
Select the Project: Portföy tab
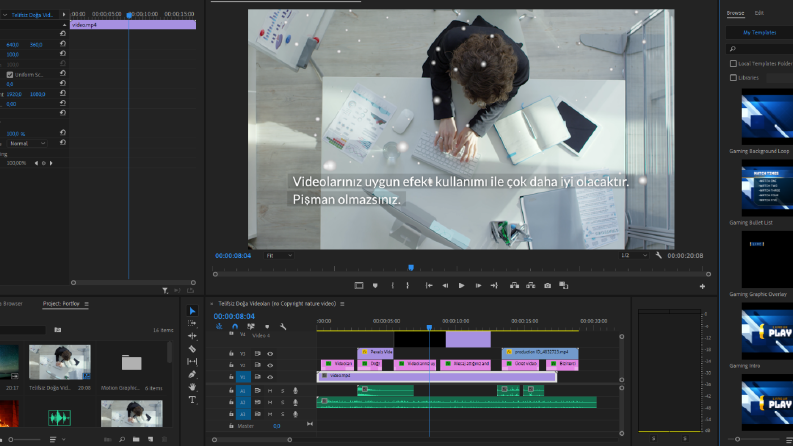click(x=61, y=304)
